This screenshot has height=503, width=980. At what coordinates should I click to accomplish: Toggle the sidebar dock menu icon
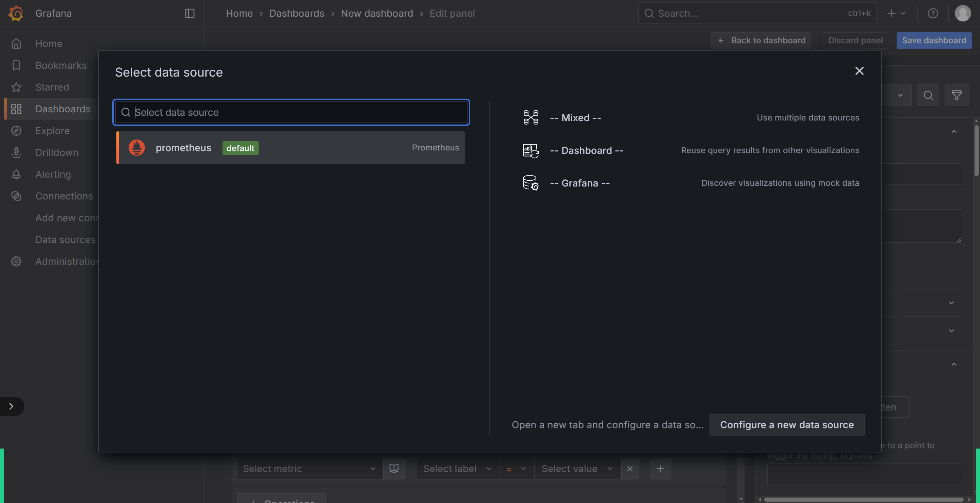click(190, 13)
